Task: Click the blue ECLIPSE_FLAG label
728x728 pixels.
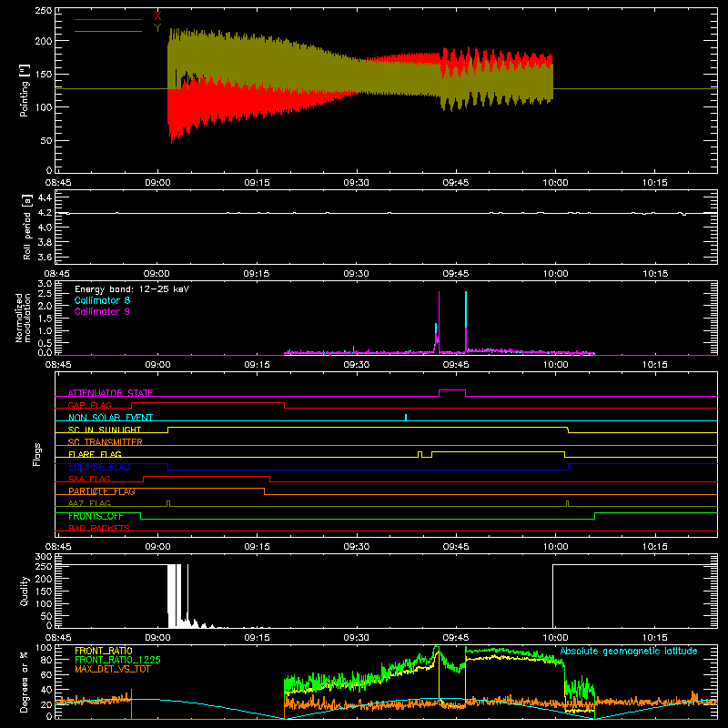Action: click(x=99, y=467)
